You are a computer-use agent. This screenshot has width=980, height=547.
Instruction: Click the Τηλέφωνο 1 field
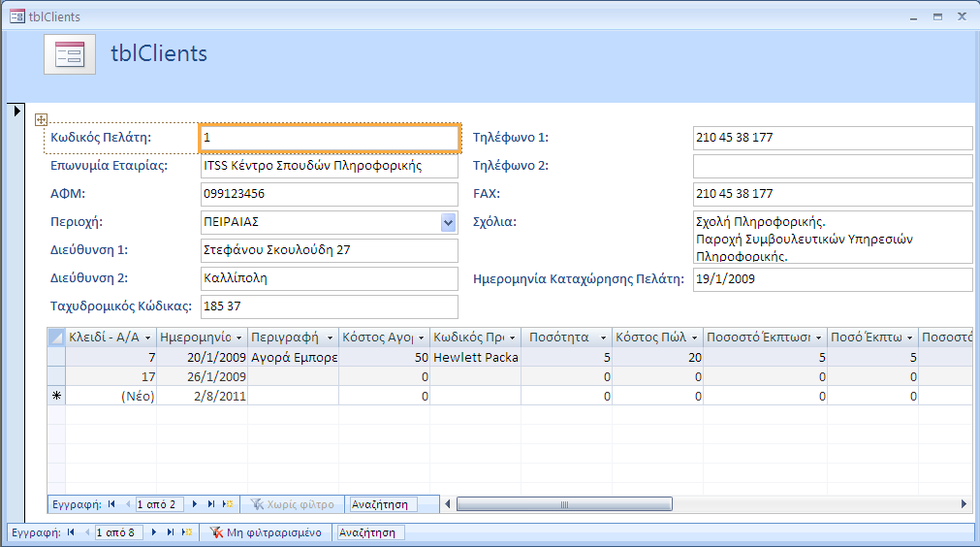point(833,138)
